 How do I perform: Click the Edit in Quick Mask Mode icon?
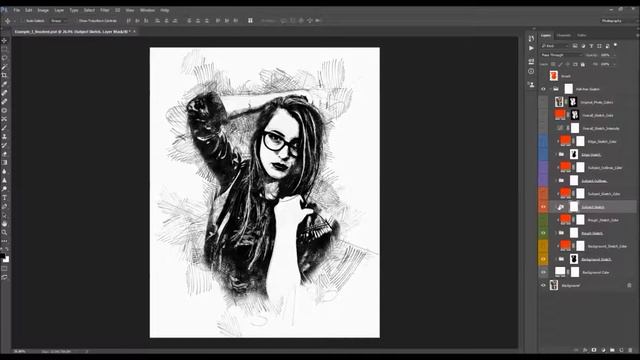(4, 268)
